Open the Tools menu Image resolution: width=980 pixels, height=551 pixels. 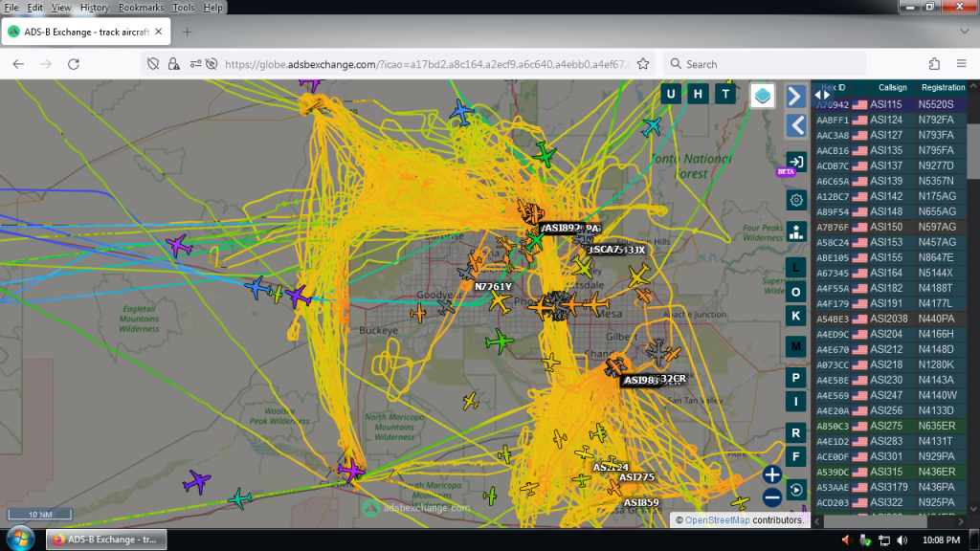click(183, 8)
